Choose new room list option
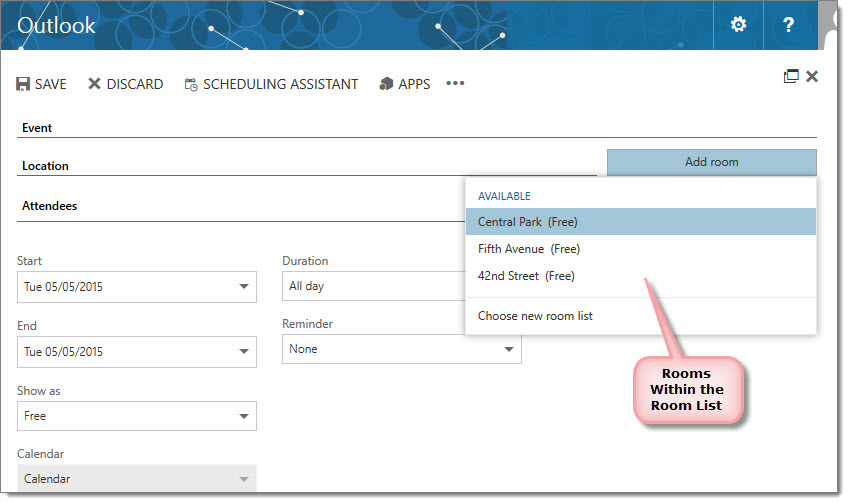Screen dimensions: 848x503 [x=641, y=316]
